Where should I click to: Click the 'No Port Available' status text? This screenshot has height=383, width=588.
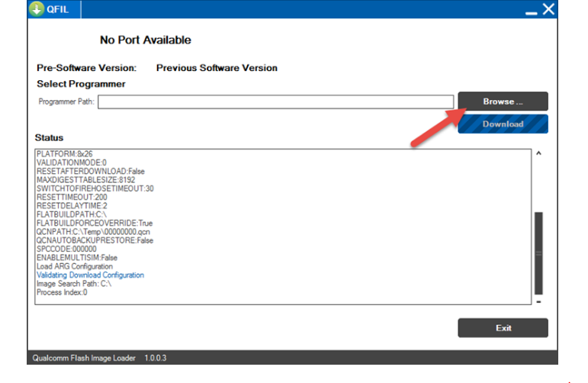[x=146, y=40]
